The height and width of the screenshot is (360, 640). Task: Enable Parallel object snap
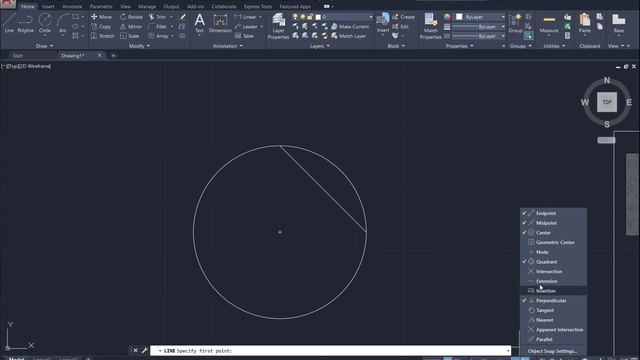click(553, 339)
